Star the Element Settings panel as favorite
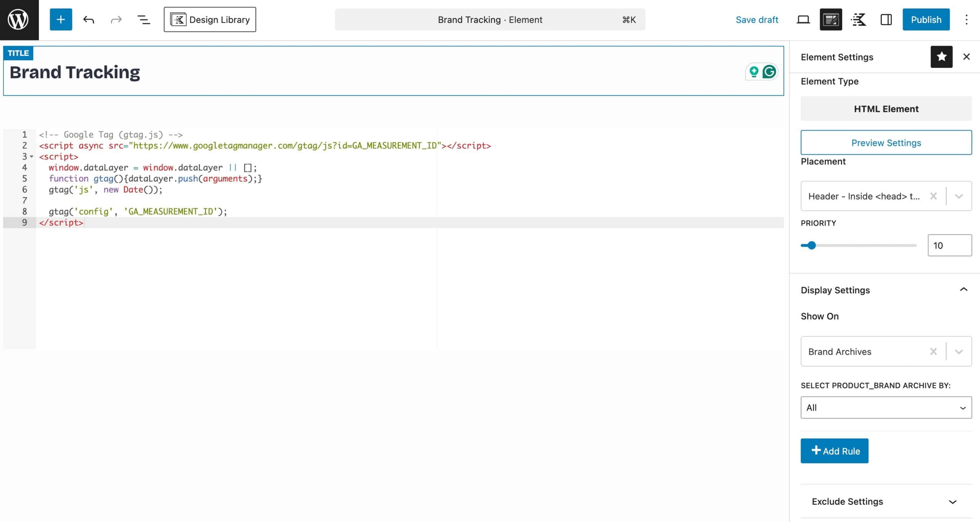 (941, 56)
